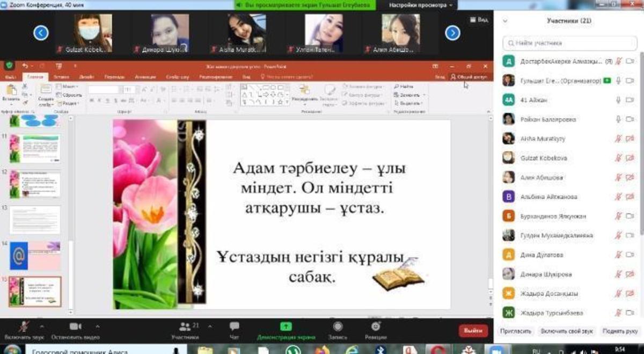The height and width of the screenshot is (354, 644).
Task: Select slide 14 thumbnail with @ symbol
Action: (x=35, y=256)
